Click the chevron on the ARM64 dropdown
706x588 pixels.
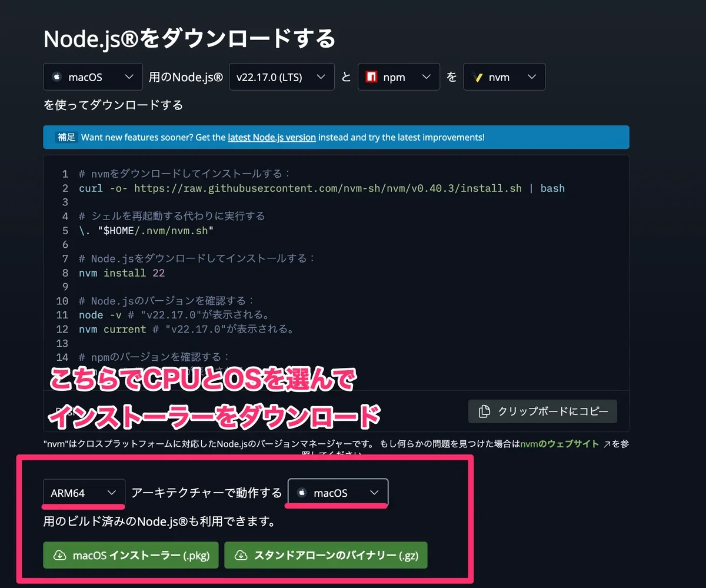pos(112,493)
